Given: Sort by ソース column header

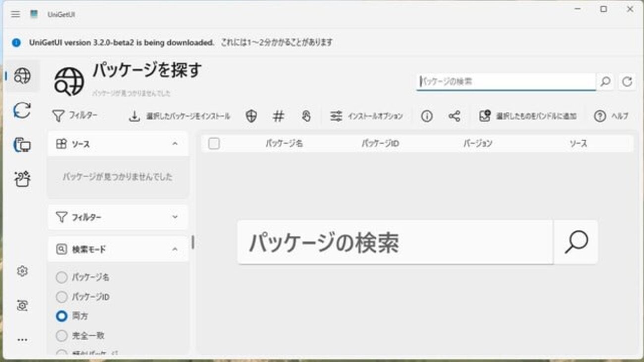Looking at the screenshot, I should coord(578,144).
